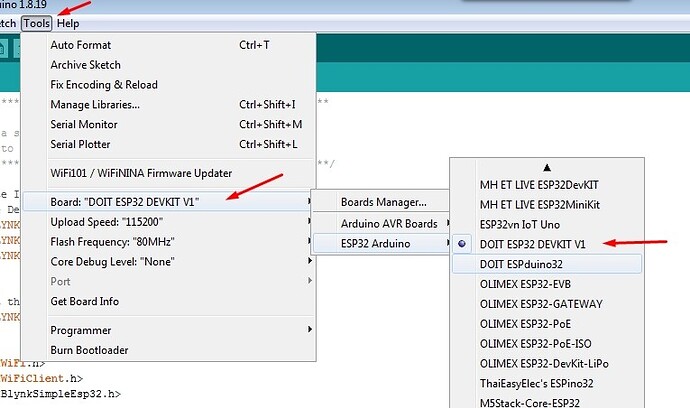Select Auto Format
This screenshot has width=690, height=408.
169,45
